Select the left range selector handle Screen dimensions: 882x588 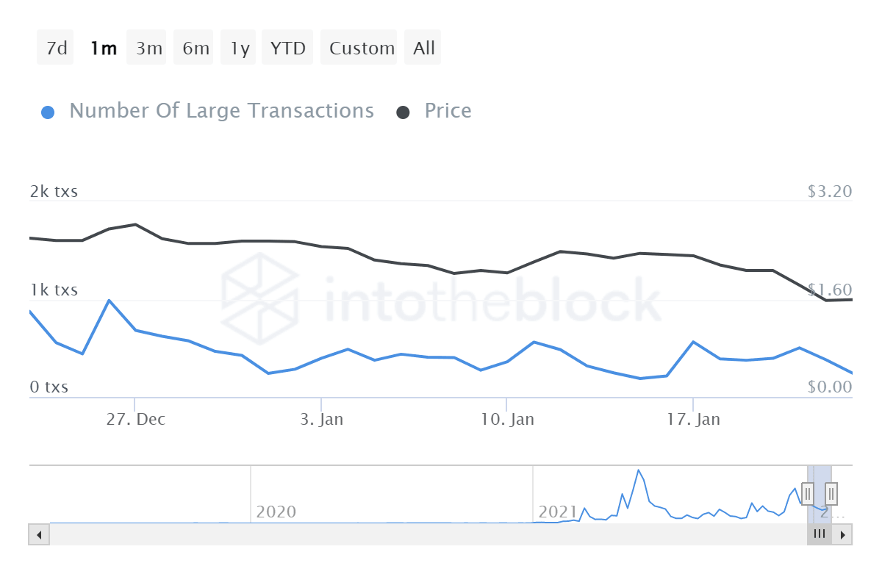pos(808,493)
